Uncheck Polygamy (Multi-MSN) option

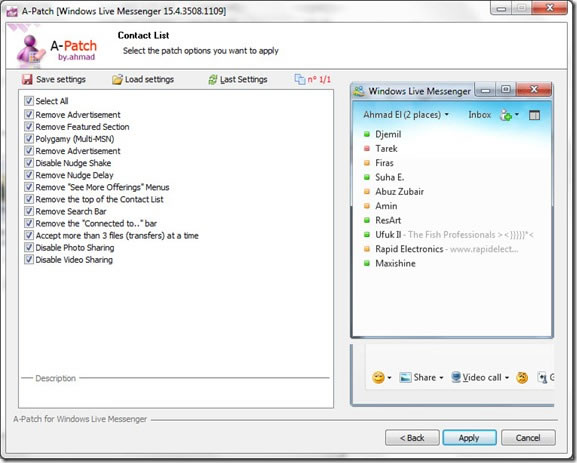point(29,139)
